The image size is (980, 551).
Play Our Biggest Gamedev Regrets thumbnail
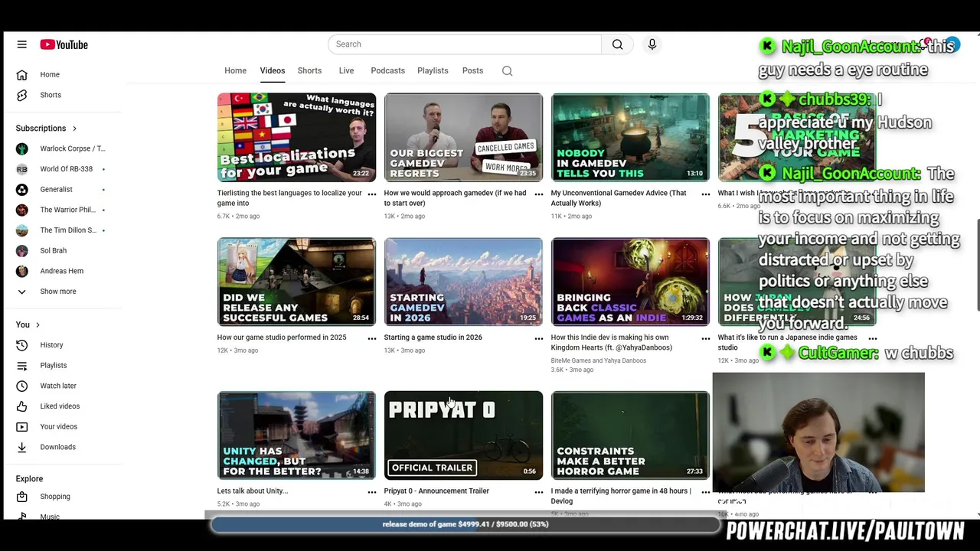(x=463, y=138)
